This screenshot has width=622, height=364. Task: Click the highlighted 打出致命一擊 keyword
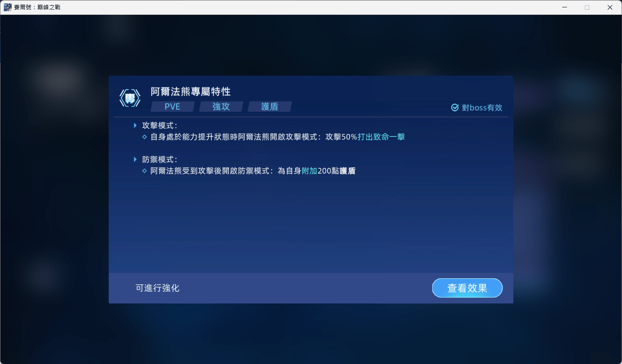(381, 137)
